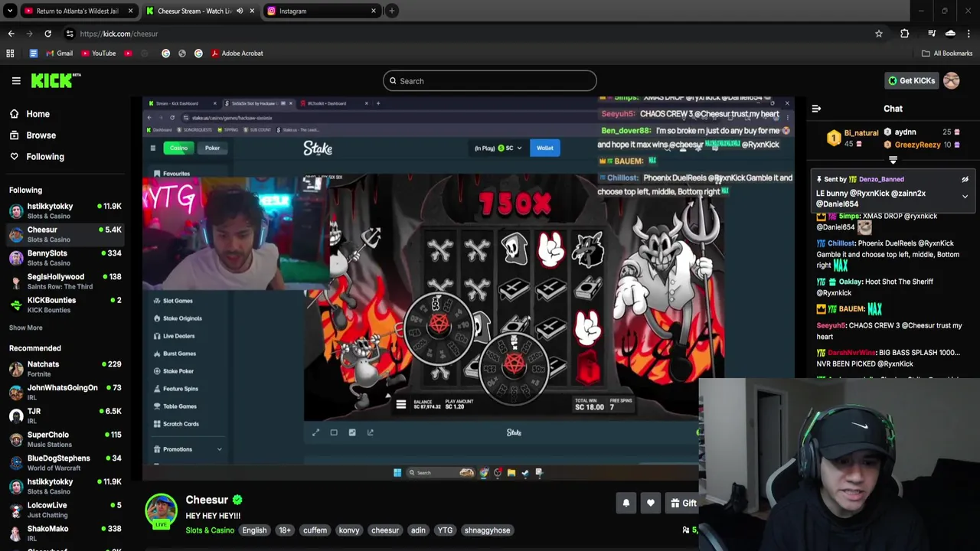Screen dimensions: 980x551
Task: Open LolcowLive recommended channel
Action: pos(66,510)
